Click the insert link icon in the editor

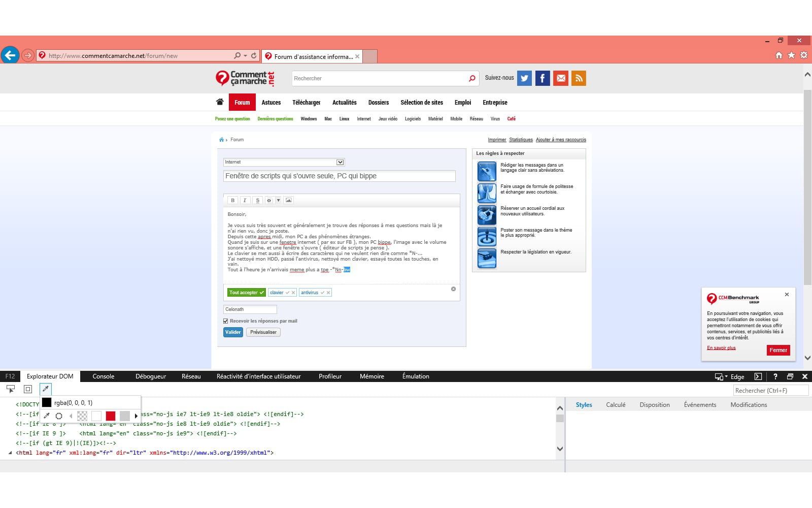(x=269, y=200)
